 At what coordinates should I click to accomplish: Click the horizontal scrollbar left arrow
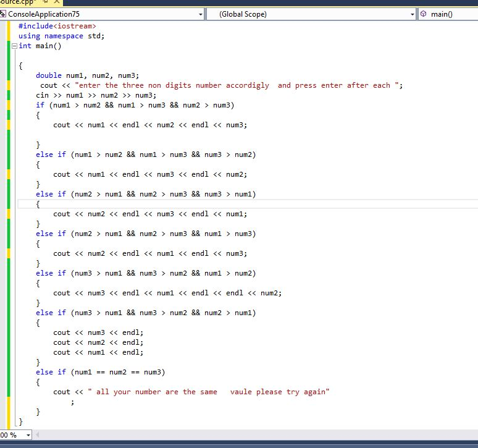(37, 434)
